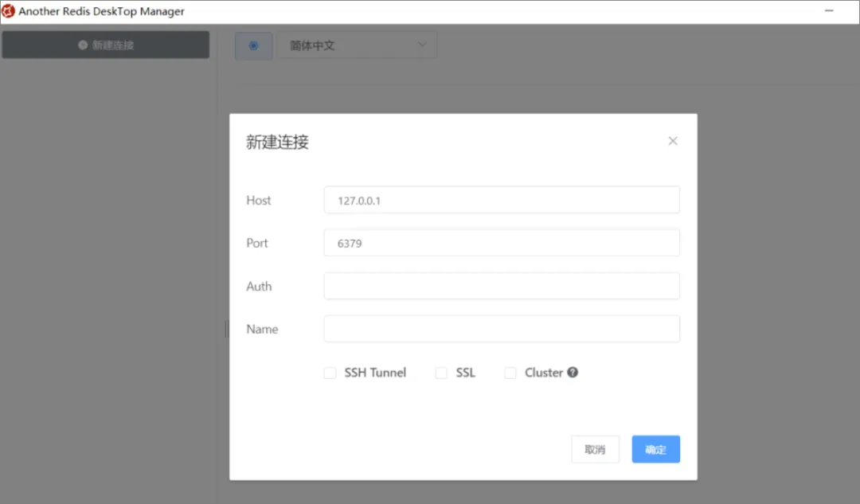The image size is (860, 504).
Task: Click the SSH Tunnel label text
Action: (375, 373)
